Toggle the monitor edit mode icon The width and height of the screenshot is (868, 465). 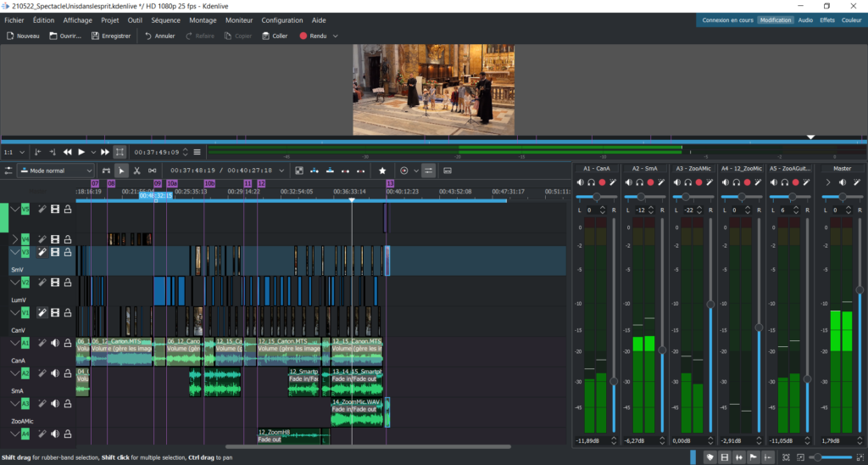point(120,152)
